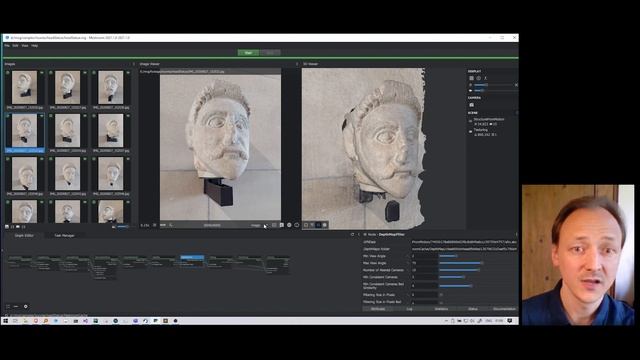
Task: Adjust the point size slider under Display
Action: point(493,85)
